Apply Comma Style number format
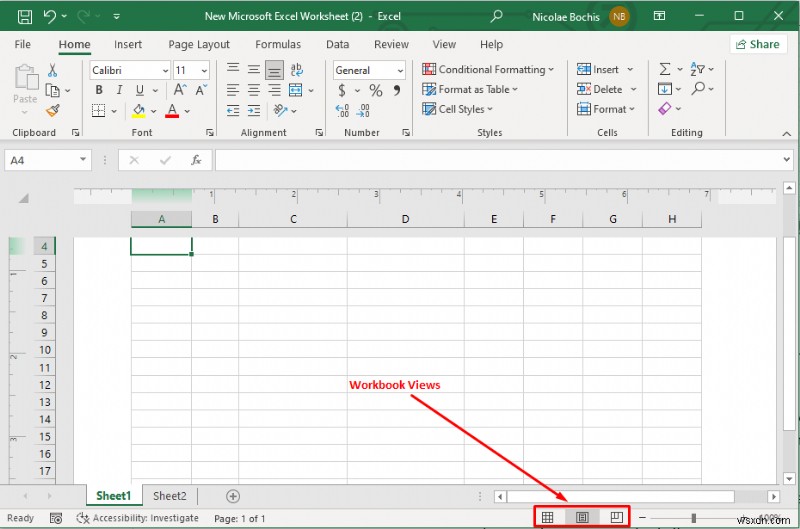Image resolution: width=800 pixels, height=529 pixels. (x=396, y=91)
